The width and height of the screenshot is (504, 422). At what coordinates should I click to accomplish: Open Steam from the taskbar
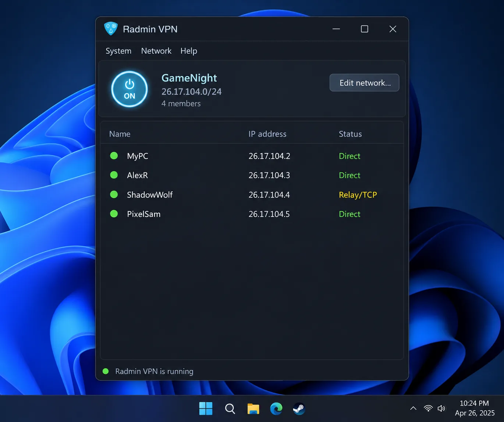click(299, 408)
